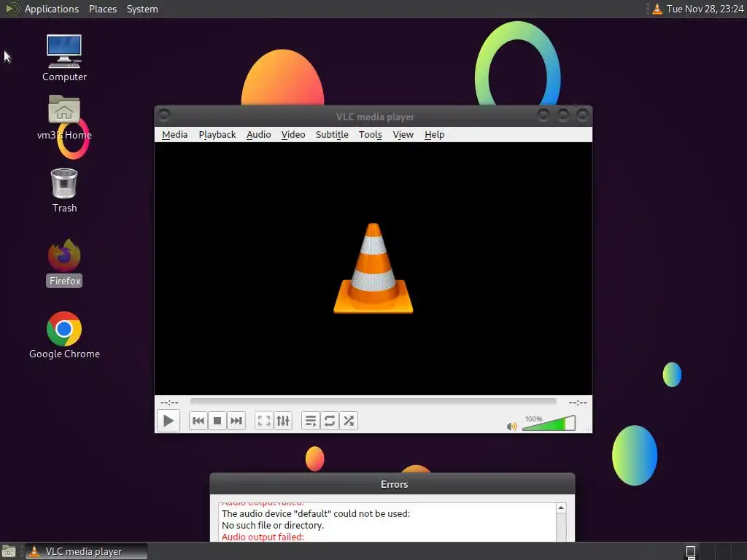The height and width of the screenshot is (560, 747).
Task: Click the VLC window menu button at title-bar left
Action: pyautogui.click(x=164, y=115)
